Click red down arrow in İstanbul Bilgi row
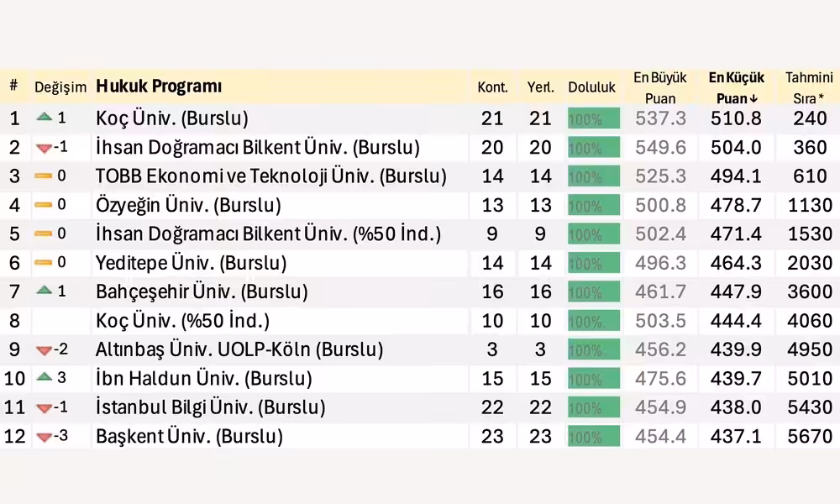 coord(44,408)
